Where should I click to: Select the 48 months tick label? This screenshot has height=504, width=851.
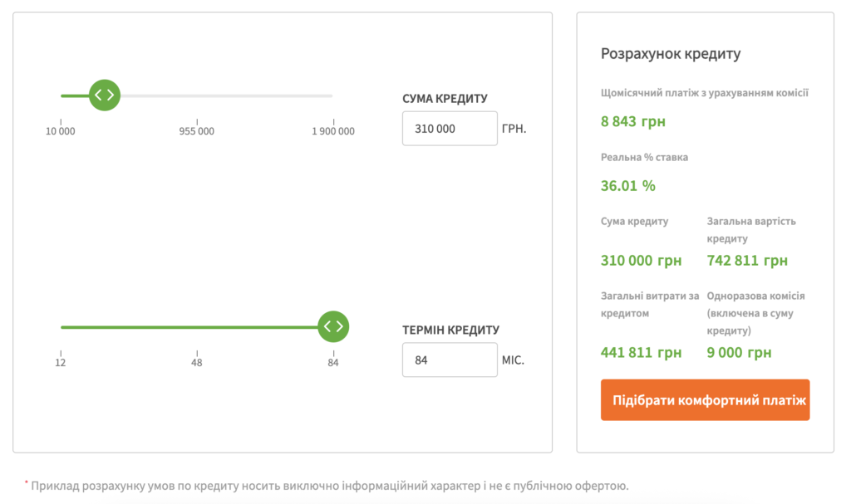click(x=197, y=363)
